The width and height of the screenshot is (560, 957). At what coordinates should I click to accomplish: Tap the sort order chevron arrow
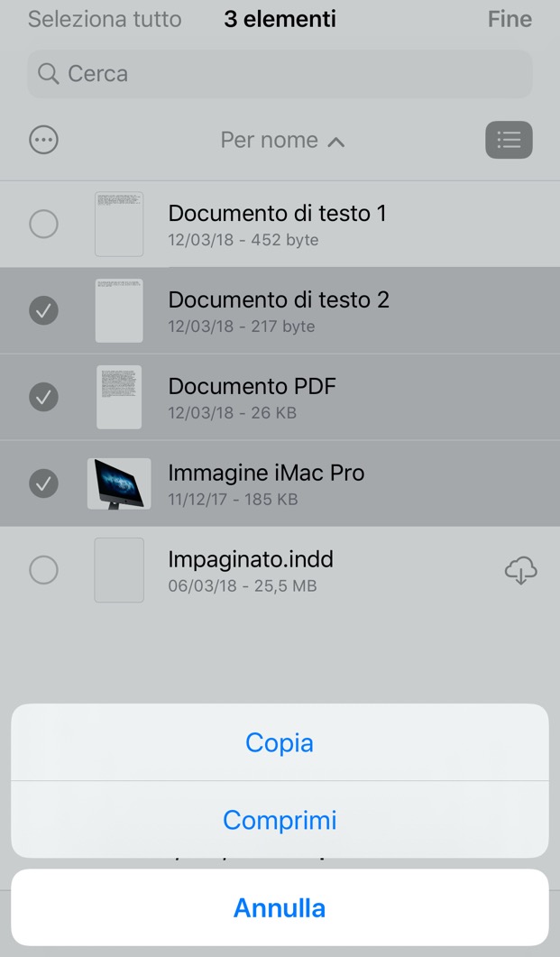[x=336, y=142]
